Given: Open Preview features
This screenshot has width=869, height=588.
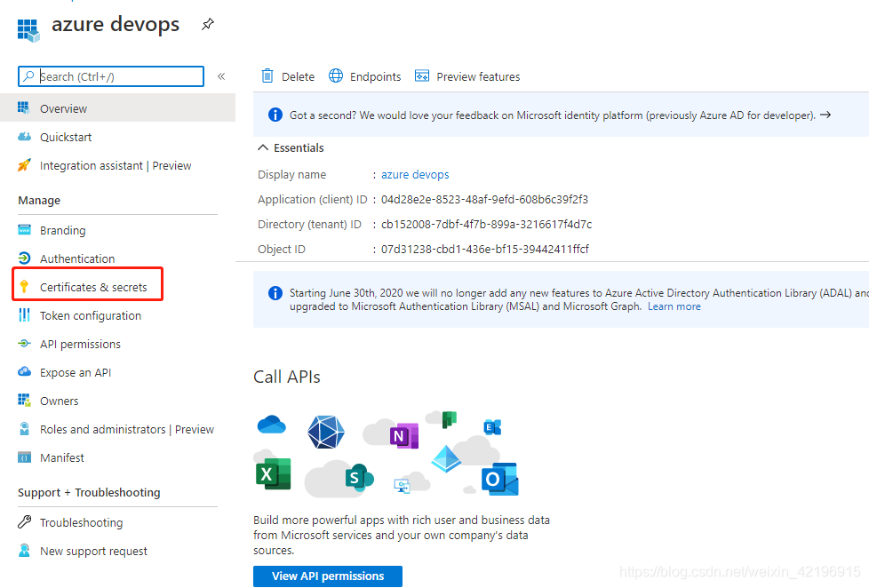Looking at the screenshot, I should tap(478, 76).
